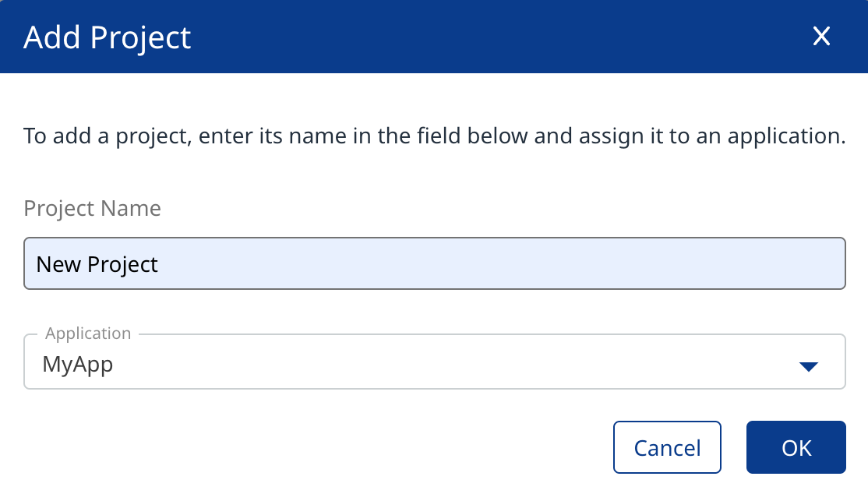The width and height of the screenshot is (868, 494).
Task: Click the 'Add Project' dialog title
Action: tap(108, 37)
